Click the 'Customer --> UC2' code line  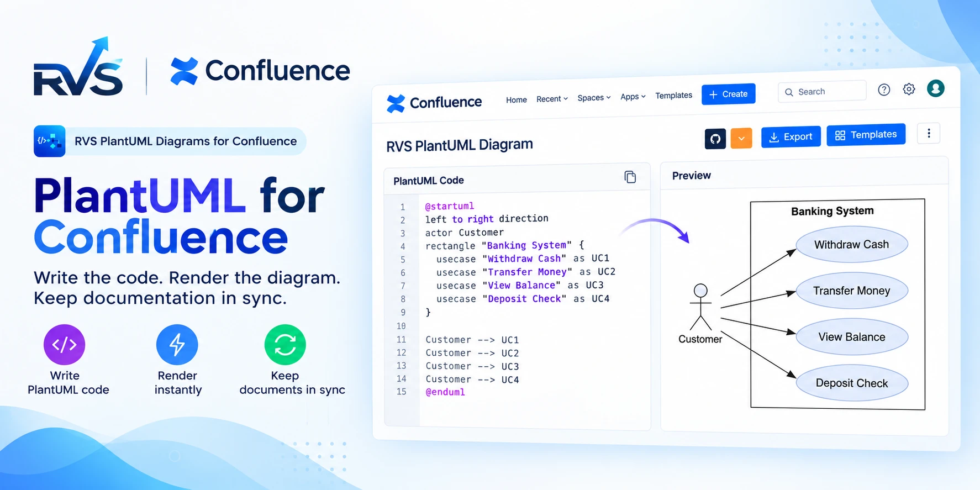pos(472,353)
